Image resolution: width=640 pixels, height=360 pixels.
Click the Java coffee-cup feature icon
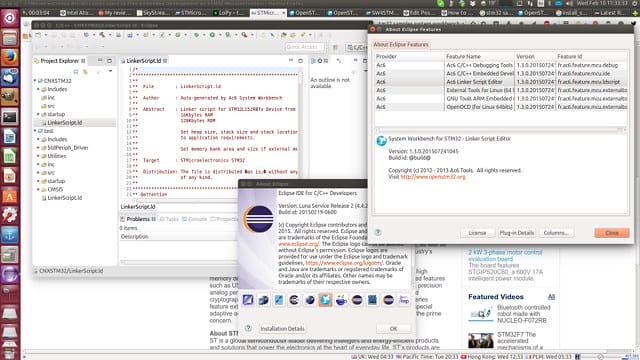coord(341,300)
